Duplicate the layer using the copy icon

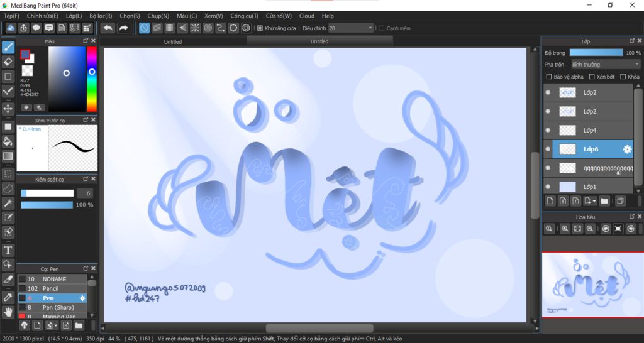click(620, 200)
